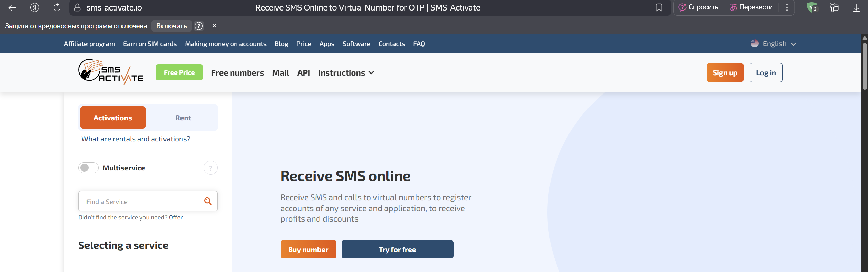
Task: Click the Offer link below search
Action: pos(176,217)
